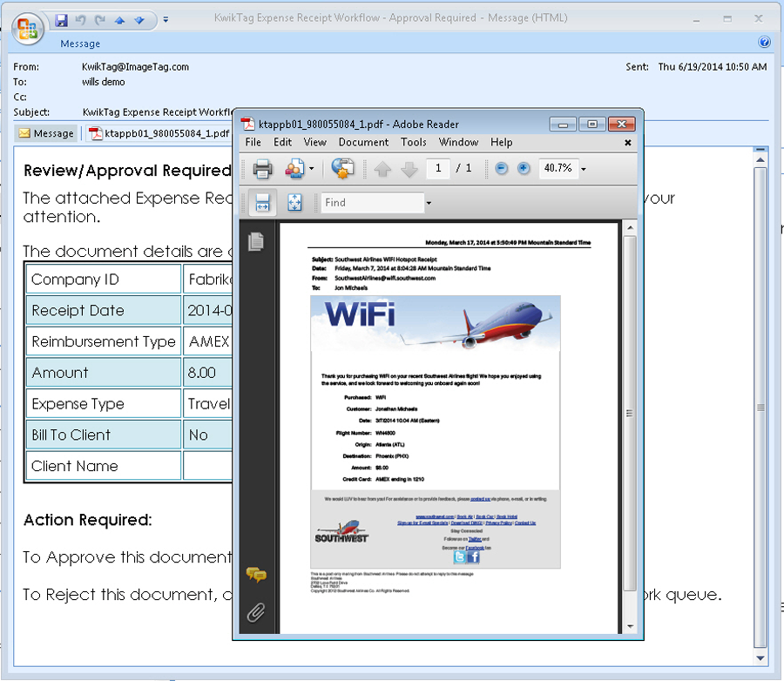
Task: Click the "Bill To Client" table cell
Action: (104, 435)
